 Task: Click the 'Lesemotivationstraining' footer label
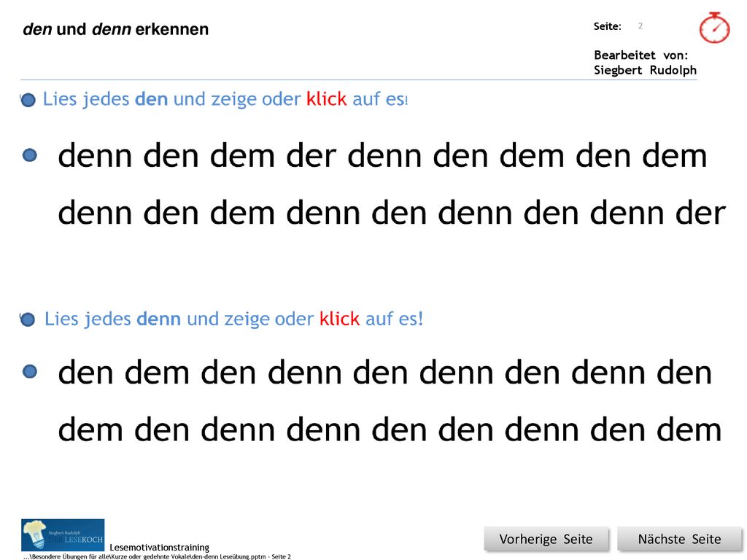160,547
